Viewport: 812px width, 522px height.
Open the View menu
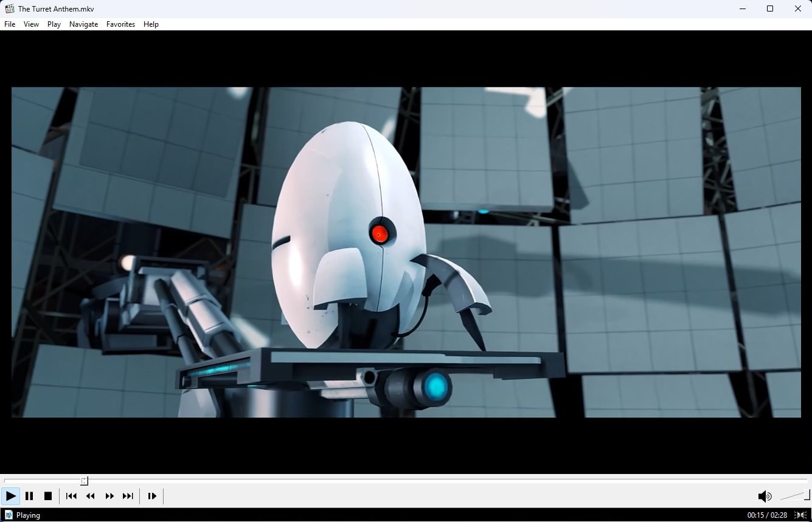click(x=30, y=24)
